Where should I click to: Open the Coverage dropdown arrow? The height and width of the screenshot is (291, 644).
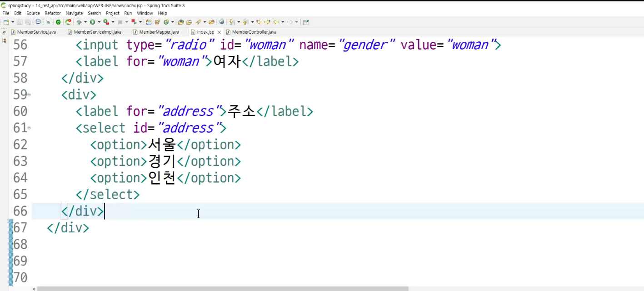[113, 22]
